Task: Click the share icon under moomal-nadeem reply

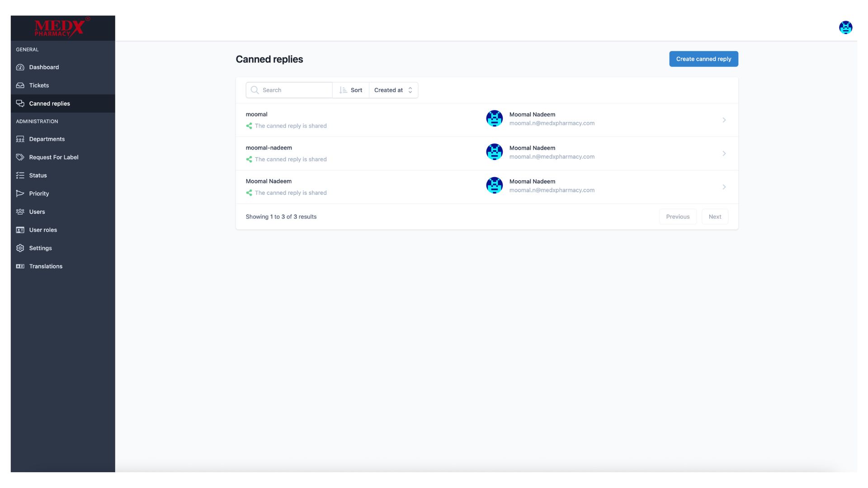Action: click(249, 160)
